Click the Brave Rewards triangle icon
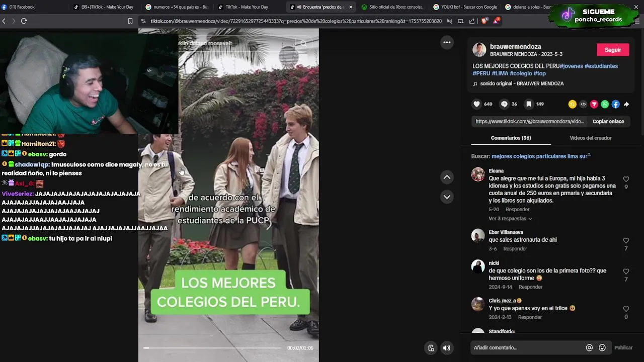 point(497,21)
